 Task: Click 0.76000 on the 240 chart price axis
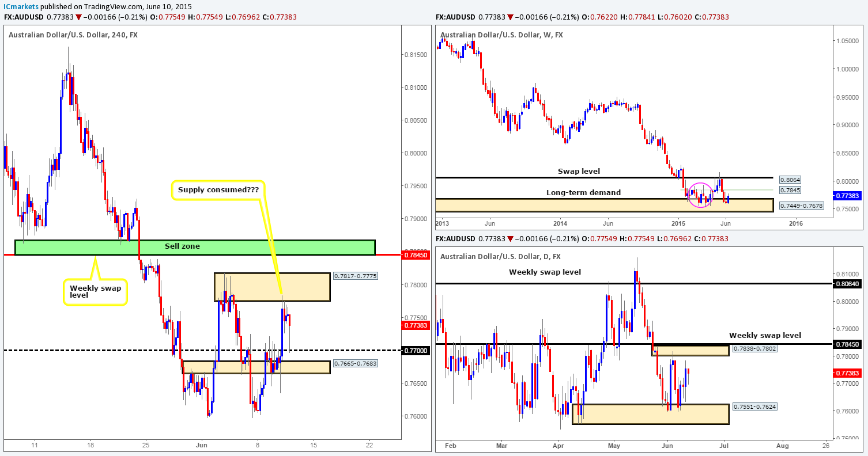414,416
